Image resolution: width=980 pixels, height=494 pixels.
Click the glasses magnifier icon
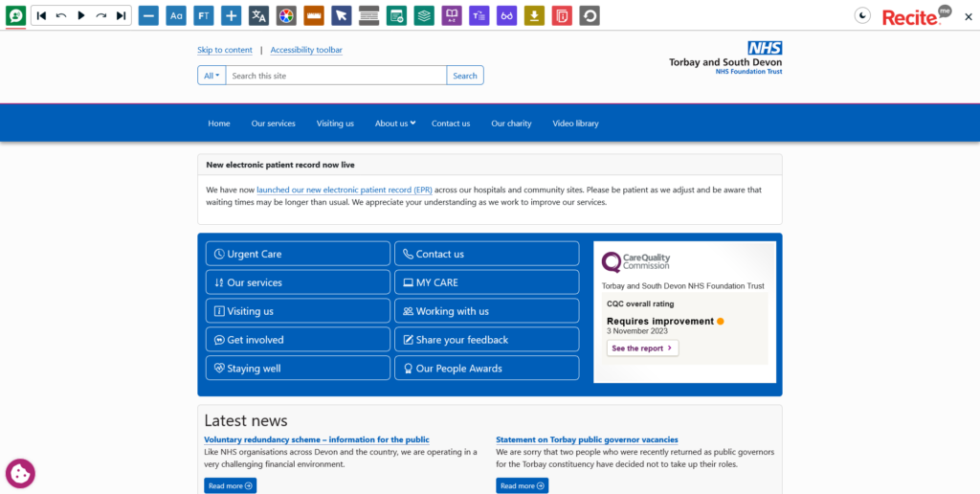click(507, 15)
